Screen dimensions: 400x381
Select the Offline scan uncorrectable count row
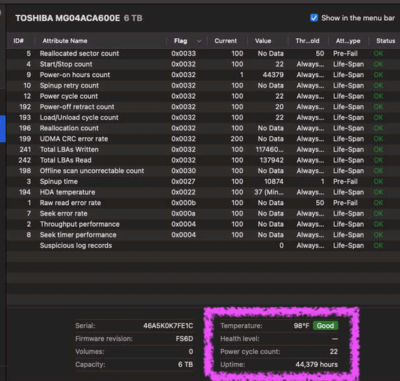coord(203,171)
